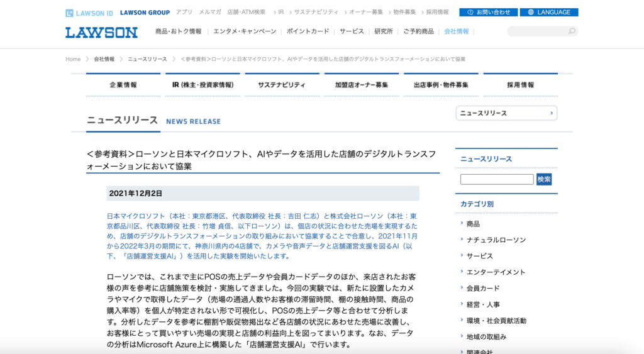Image resolution: width=644 pixels, height=354 pixels.
Task: Go to Home breadcrumb
Action: [73, 59]
